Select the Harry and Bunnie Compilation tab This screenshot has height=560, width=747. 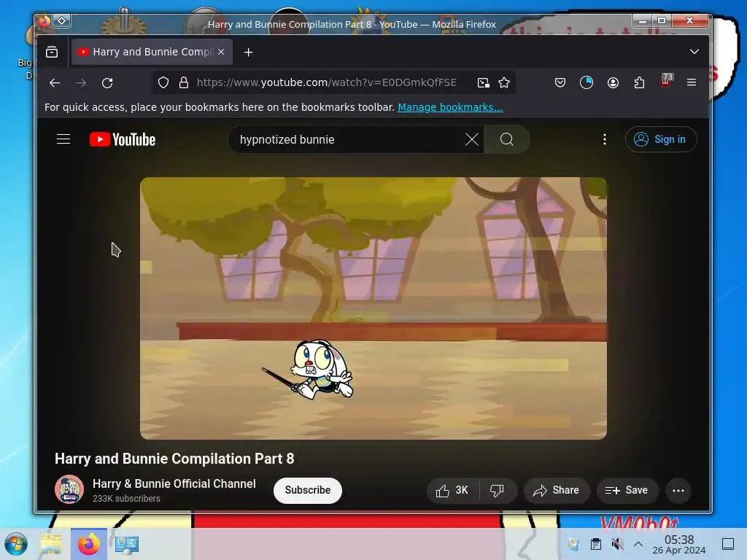point(152,52)
